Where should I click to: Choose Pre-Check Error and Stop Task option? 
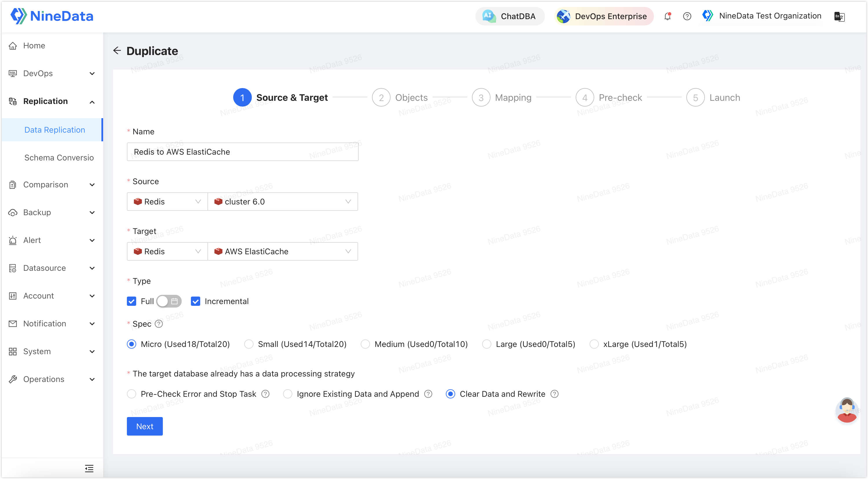click(132, 394)
